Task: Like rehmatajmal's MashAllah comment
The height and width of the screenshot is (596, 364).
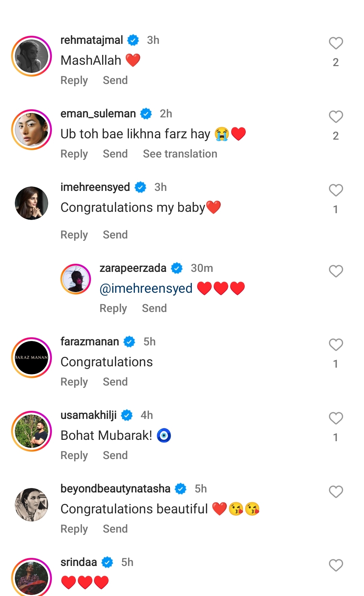Action: click(x=336, y=43)
